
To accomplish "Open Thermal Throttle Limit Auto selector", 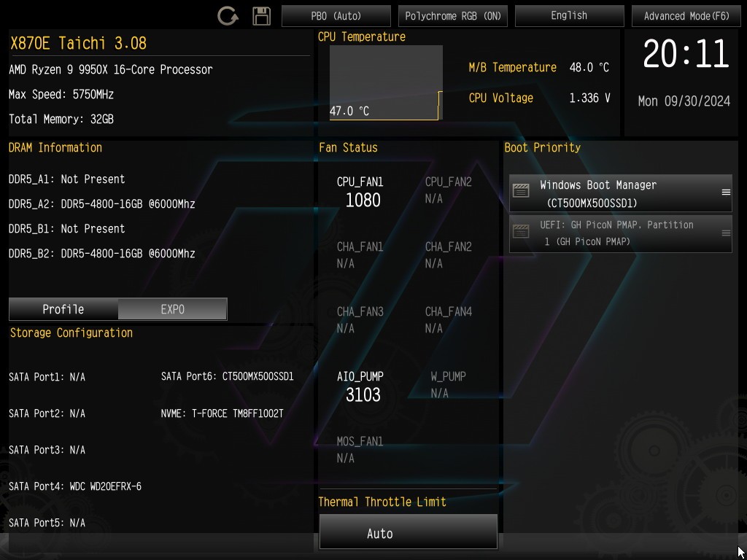I will click(x=409, y=532).
